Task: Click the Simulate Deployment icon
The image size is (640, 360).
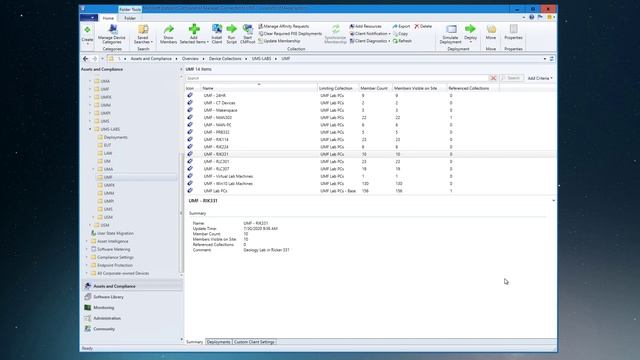Action: coord(451,29)
